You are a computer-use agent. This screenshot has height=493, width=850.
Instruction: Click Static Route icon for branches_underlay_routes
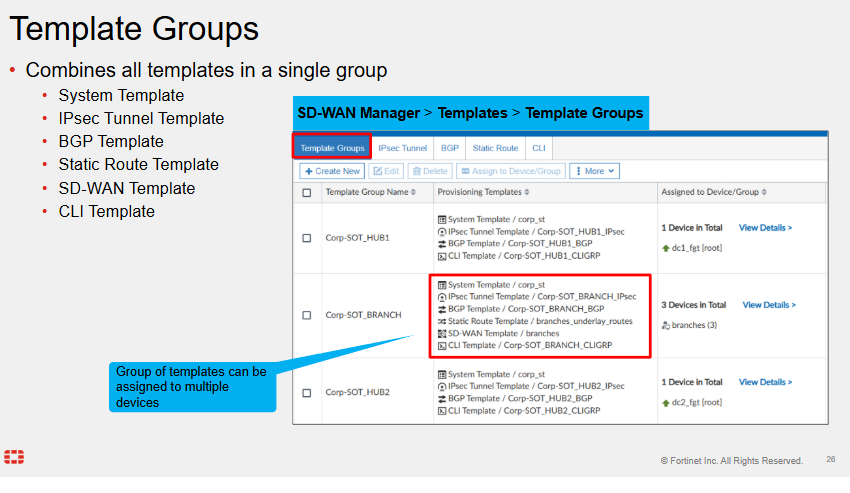442,322
